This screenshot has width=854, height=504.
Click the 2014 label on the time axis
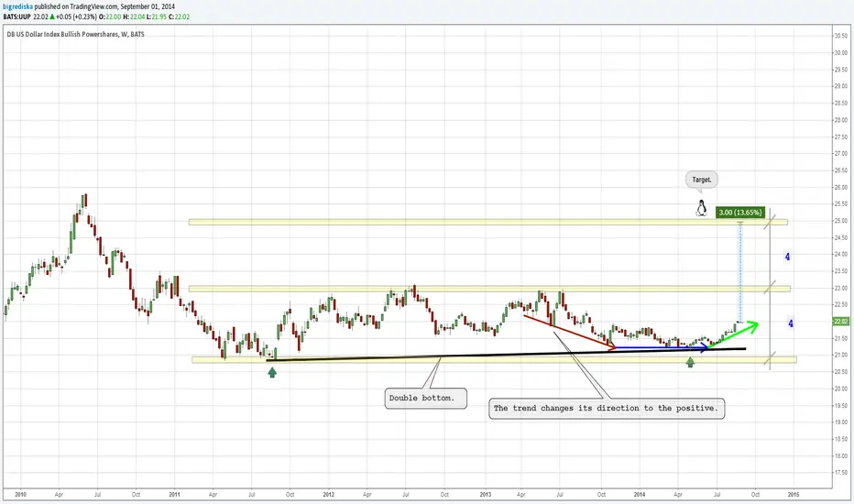coord(640,495)
